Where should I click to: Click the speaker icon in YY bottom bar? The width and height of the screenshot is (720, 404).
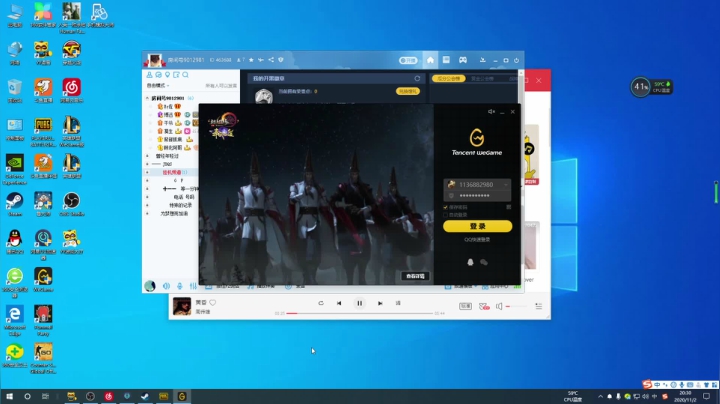point(166,286)
